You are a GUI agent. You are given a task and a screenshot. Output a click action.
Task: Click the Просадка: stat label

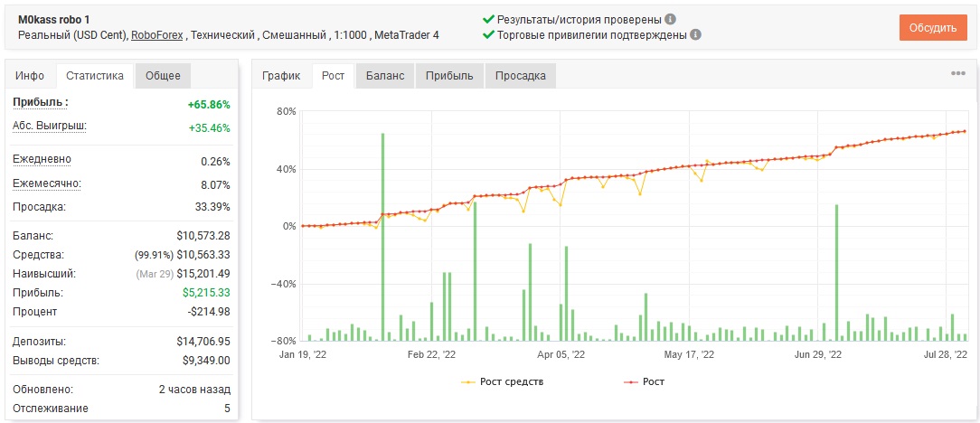coord(39,206)
